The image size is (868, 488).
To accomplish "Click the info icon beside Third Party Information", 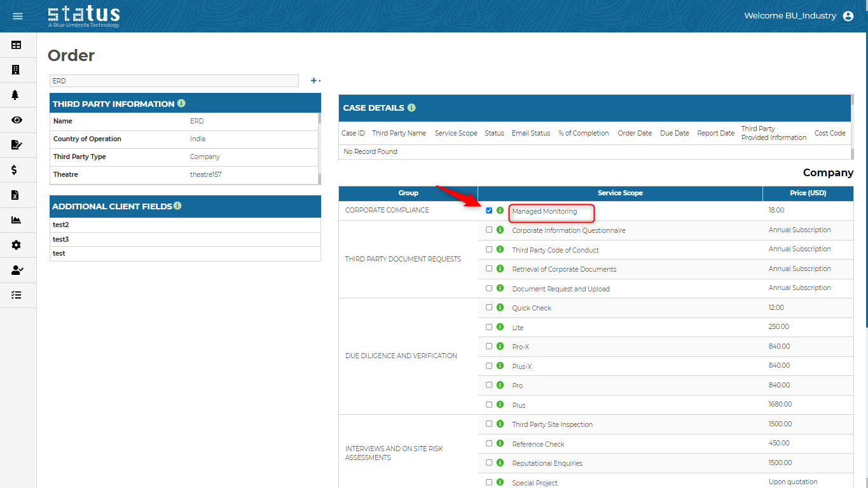I will click(181, 103).
